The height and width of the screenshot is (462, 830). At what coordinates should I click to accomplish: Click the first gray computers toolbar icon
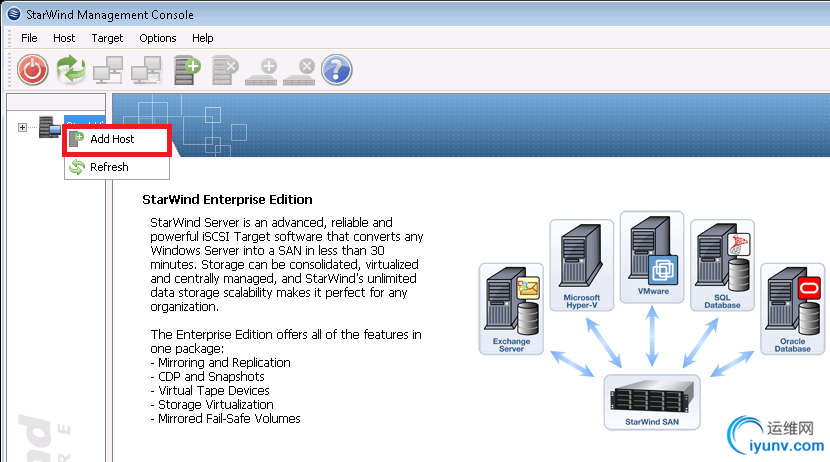[x=108, y=70]
